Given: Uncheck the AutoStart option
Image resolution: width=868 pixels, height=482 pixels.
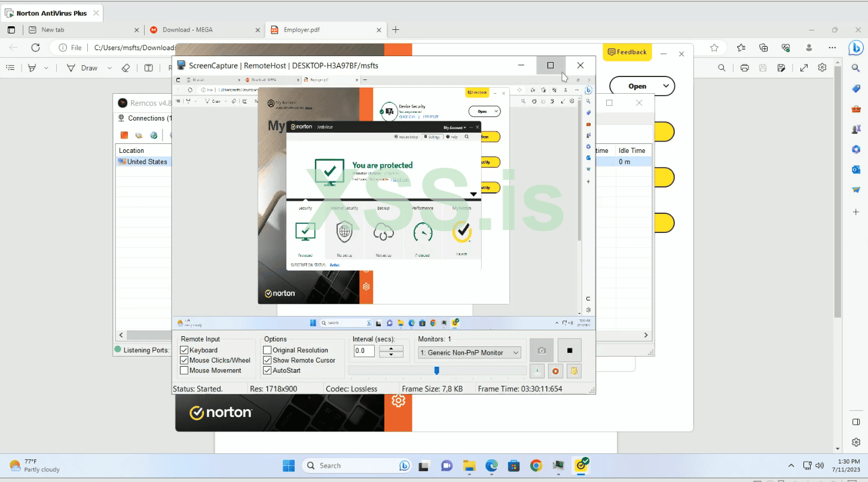Looking at the screenshot, I should [x=267, y=371].
